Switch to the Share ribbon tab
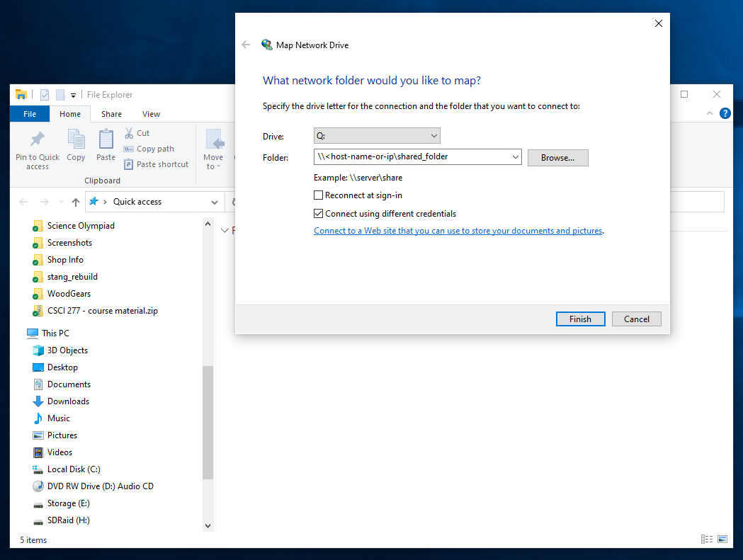743x560 pixels. (111, 114)
